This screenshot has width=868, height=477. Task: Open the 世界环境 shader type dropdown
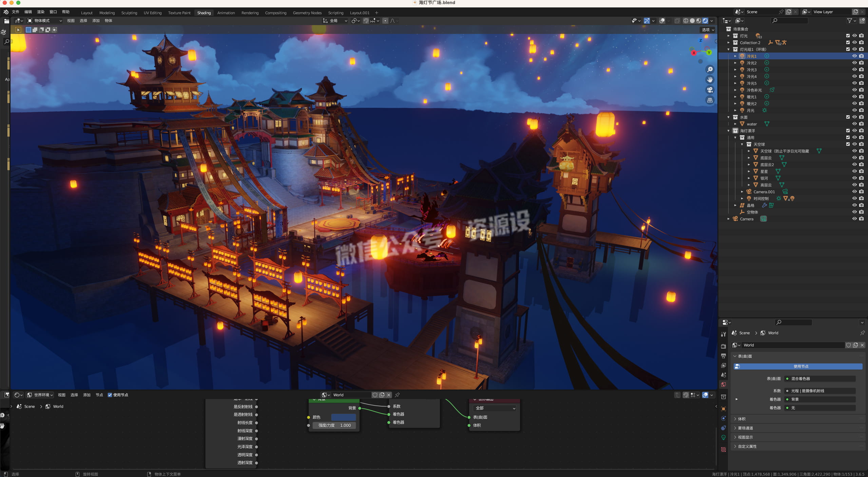(40, 395)
